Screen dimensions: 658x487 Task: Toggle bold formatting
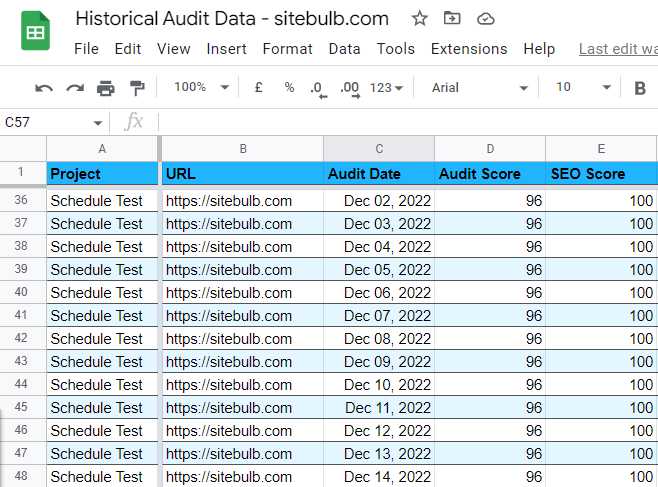[640, 88]
